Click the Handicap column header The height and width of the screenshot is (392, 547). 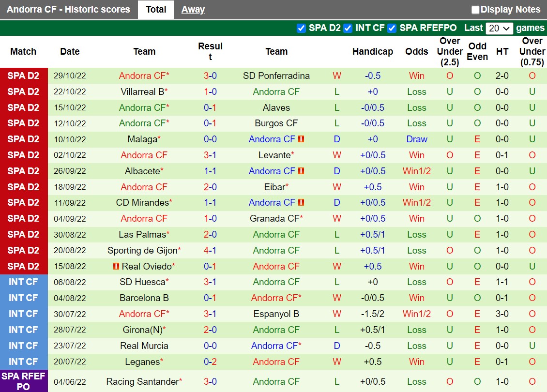pos(373,52)
